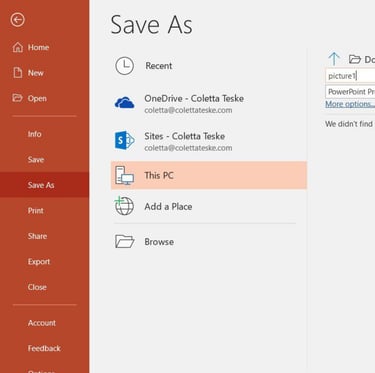Select Save in the backstage menu

(36, 160)
